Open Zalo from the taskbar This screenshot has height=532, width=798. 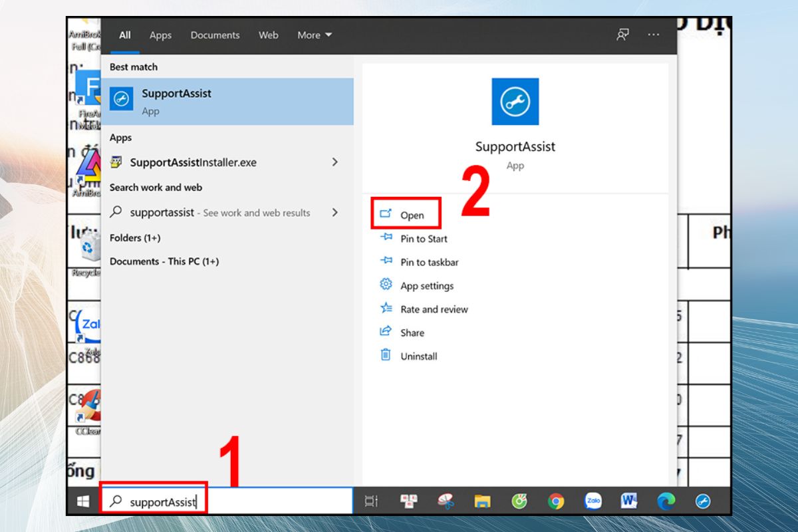click(x=593, y=501)
